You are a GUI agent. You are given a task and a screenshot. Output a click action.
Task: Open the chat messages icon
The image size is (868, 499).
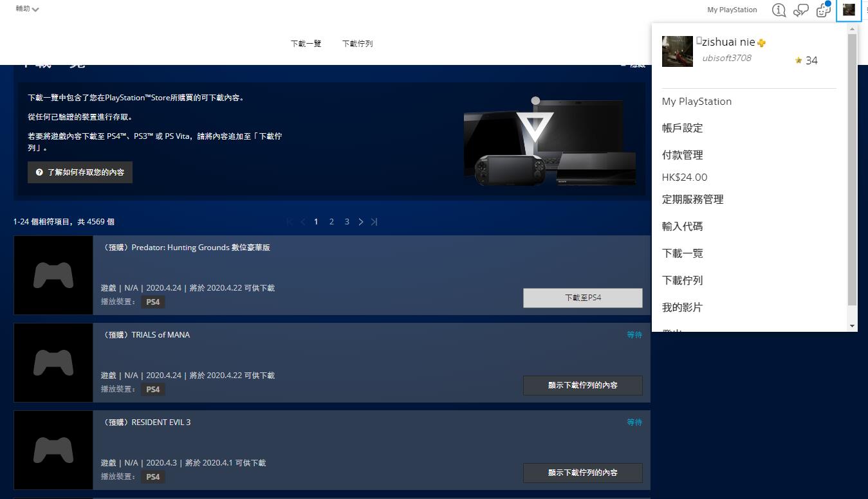pyautogui.click(x=801, y=10)
